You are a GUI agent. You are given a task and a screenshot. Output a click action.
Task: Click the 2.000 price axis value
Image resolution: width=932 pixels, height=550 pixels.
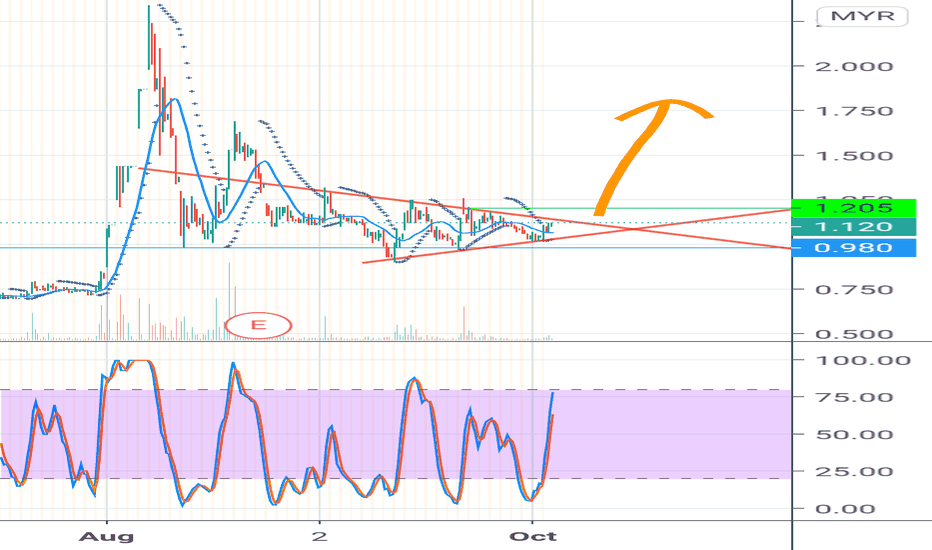click(x=854, y=67)
